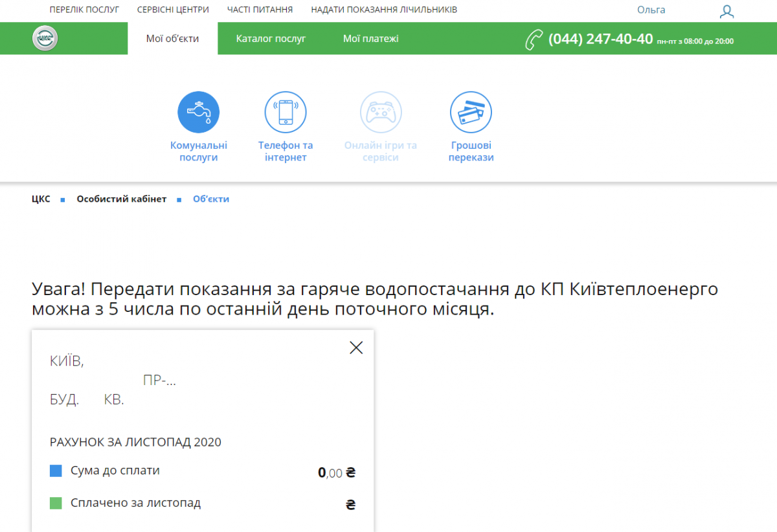Select the Телефон та інтернет phone icon
This screenshot has height=532, width=777.
point(286,112)
